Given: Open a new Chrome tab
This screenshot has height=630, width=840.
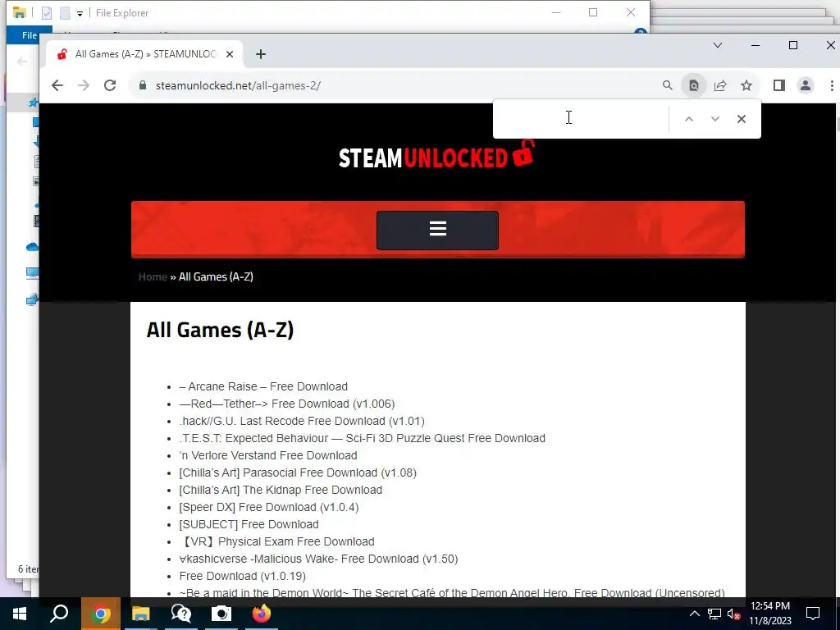Looking at the screenshot, I should click(261, 54).
